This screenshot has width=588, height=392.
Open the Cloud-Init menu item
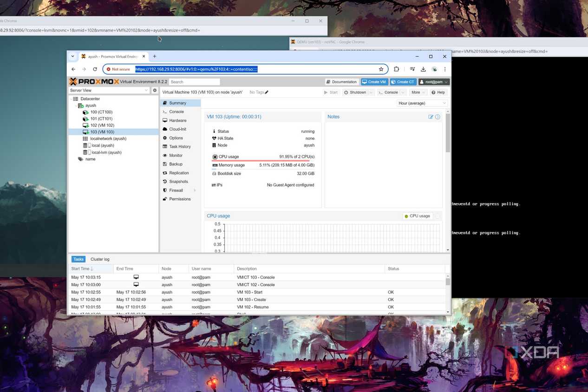click(x=181, y=129)
